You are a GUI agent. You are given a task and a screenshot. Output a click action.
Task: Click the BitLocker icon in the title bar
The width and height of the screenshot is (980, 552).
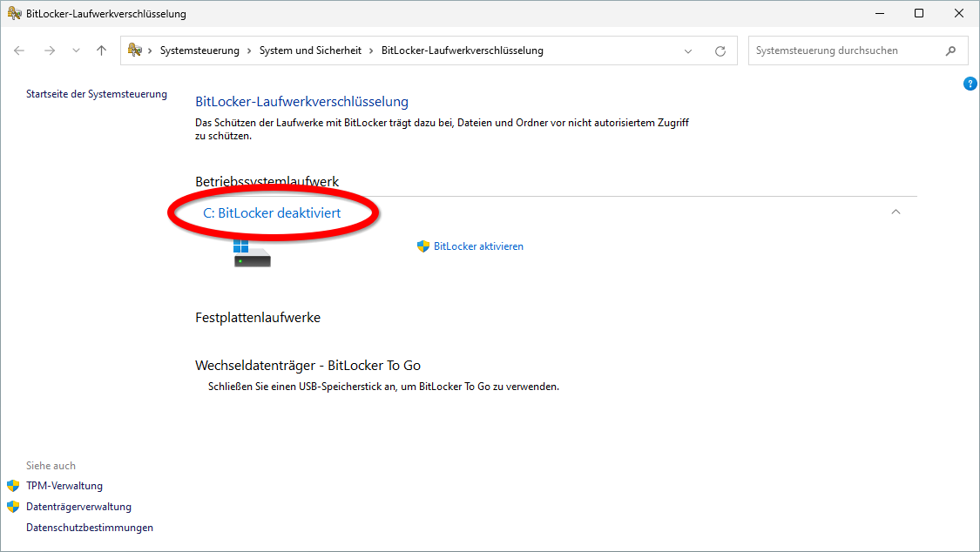click(12, 12)
